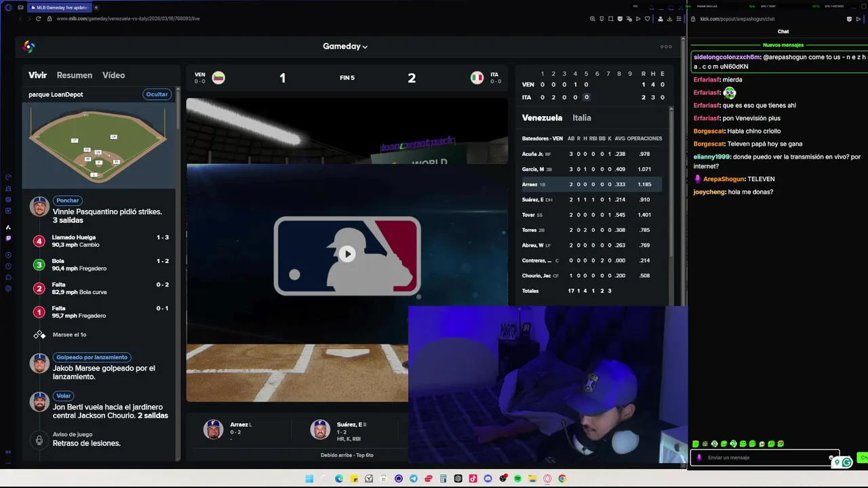Open Telegram from taskbar
Viewport: 868px width, 488px height.
pyautogui.click(x=414, y=479)
